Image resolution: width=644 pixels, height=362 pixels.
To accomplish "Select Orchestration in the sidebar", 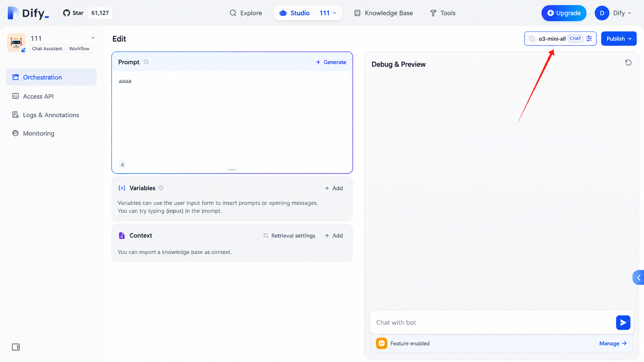I will pyautogui.click(x=51, y=77).
